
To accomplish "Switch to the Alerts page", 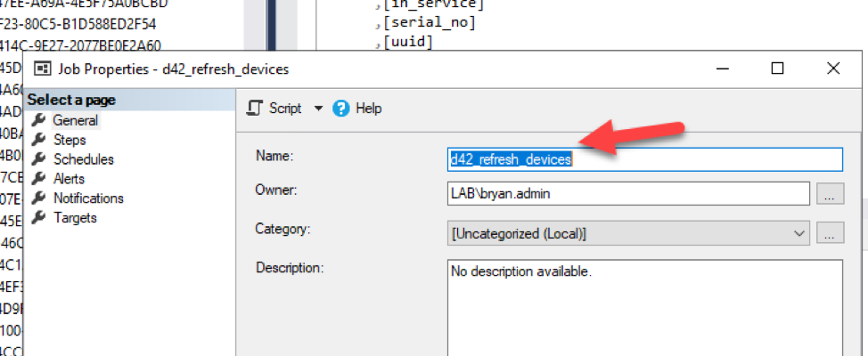I will pyautogui.click(x=69, y=179).
